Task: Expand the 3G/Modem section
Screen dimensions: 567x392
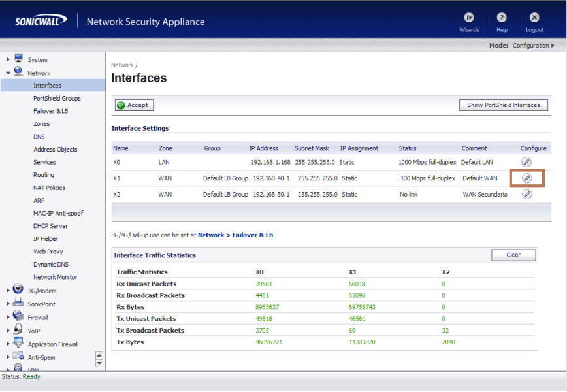Action: [8, 291]
